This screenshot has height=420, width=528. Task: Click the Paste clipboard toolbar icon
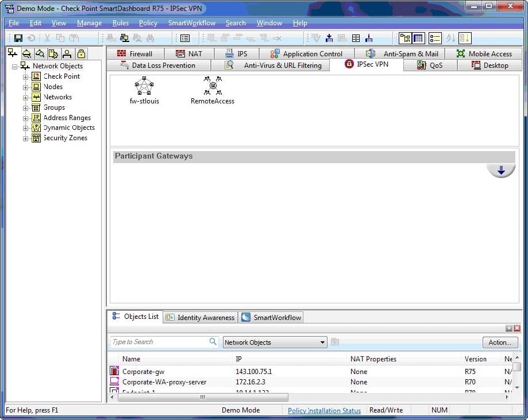[x=74, y=38]
